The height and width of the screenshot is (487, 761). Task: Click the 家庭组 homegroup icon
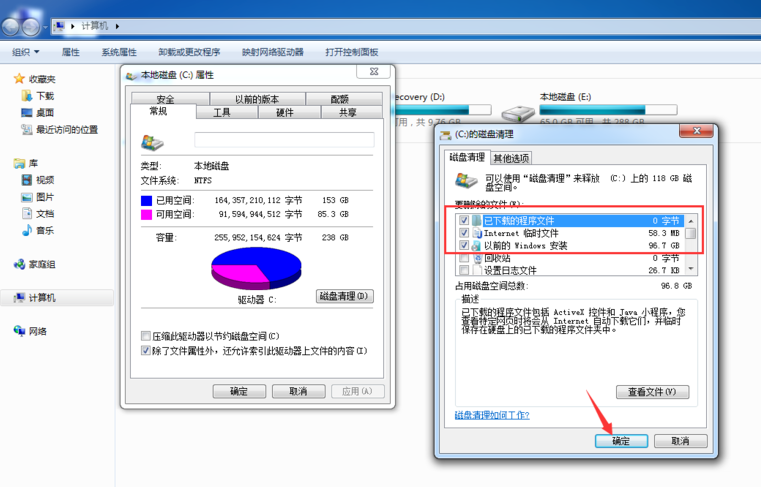(x=19, y=264)
